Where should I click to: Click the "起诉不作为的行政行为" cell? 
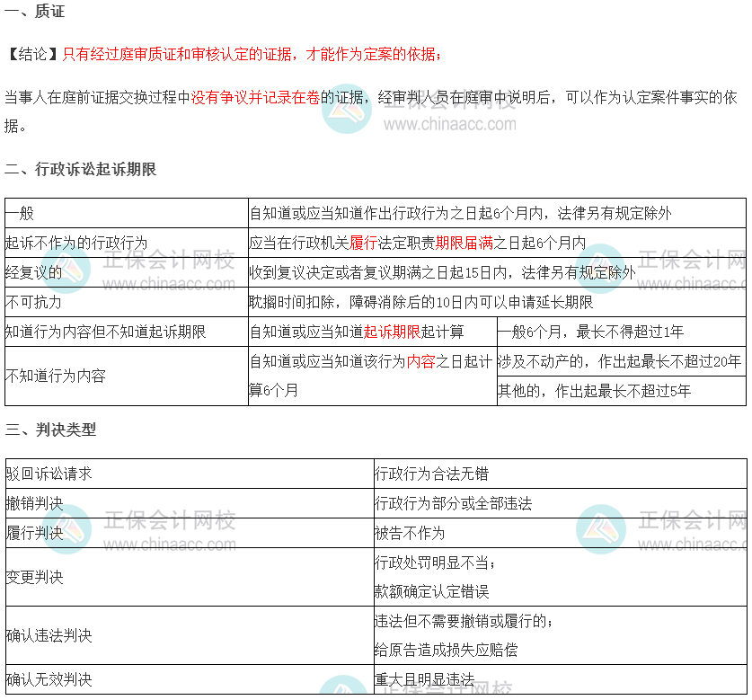pyautogui.click(x=75, y=244)
